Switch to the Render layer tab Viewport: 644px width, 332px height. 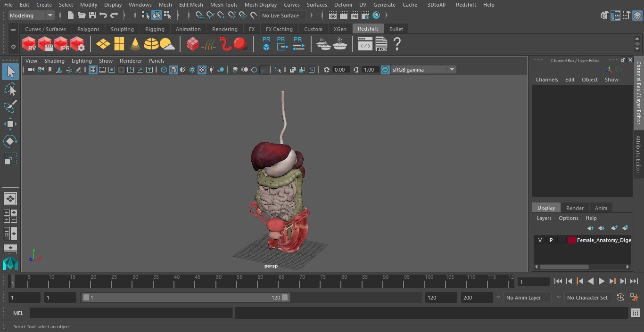(x=575, y=208)
